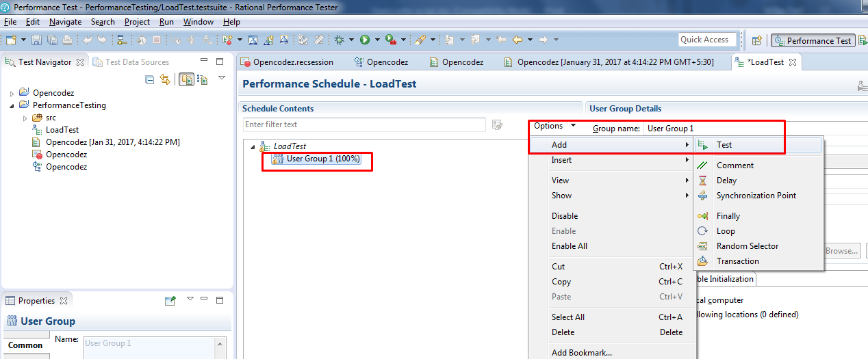The width and height of the screenshot is (868, 359).
Task: Choose Loop from the Add submenu
Action: (758, 231)
